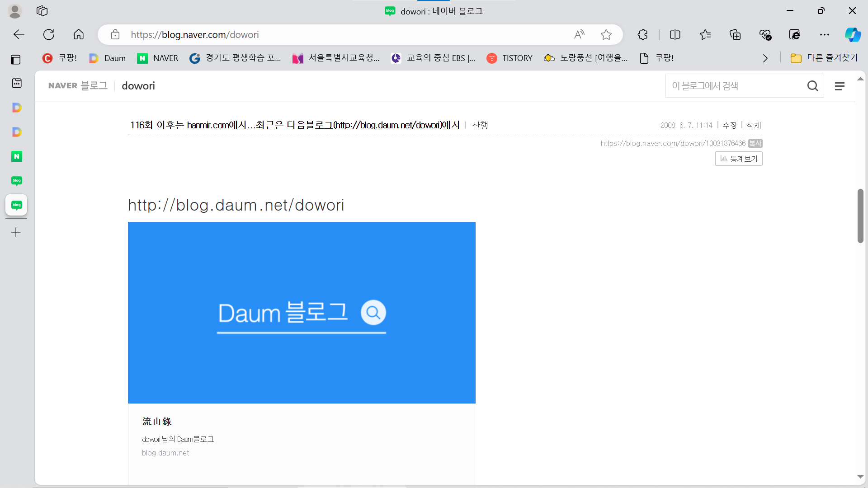Open browser Collections icon

(x=735, y=35)
